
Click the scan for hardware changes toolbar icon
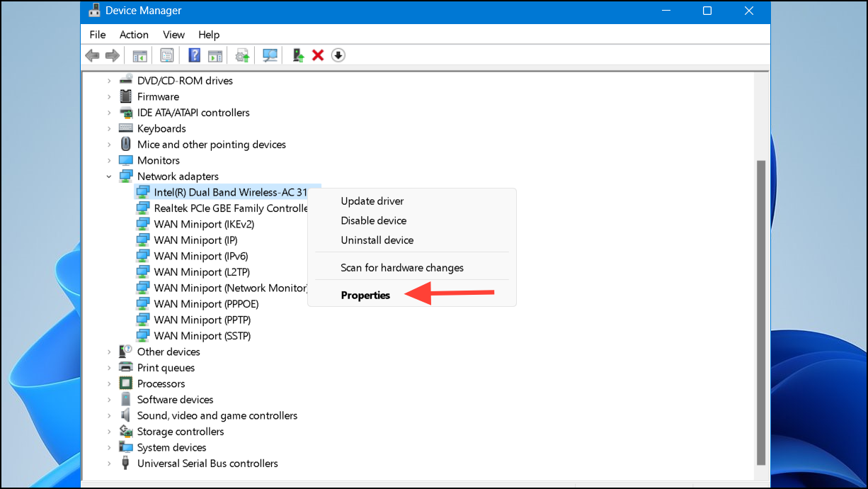pos(270,55)
